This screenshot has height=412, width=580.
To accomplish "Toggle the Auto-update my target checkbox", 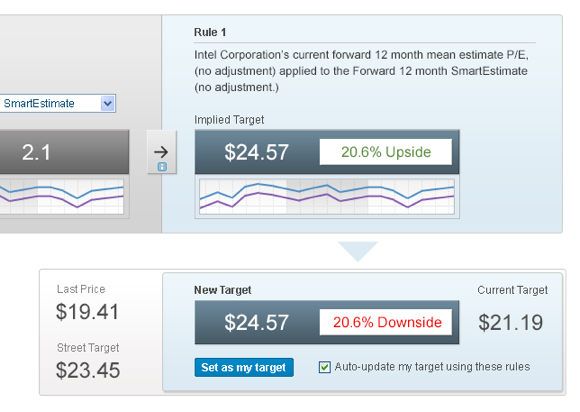I will pos(324,367).
